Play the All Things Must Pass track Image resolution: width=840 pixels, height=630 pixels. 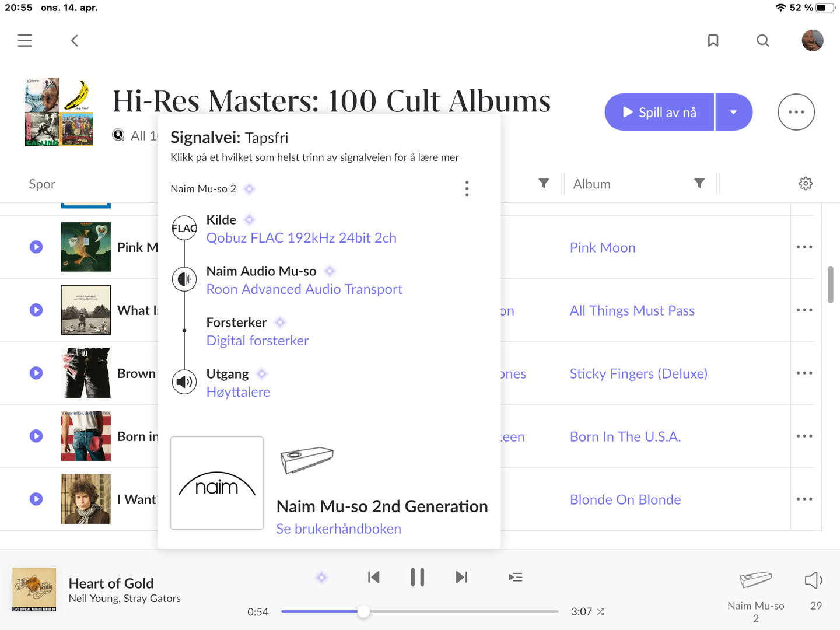[x=36, y=310]
